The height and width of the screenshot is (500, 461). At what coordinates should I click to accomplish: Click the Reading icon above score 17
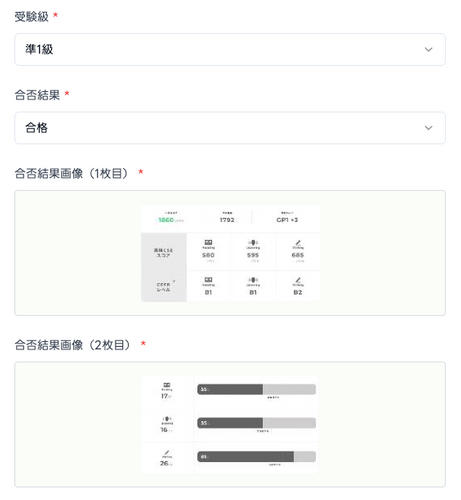pyautogui.click(x=167, y=385)
